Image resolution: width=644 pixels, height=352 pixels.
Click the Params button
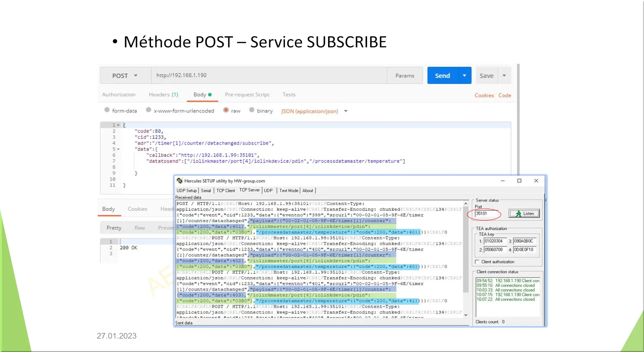click(405, 76)
